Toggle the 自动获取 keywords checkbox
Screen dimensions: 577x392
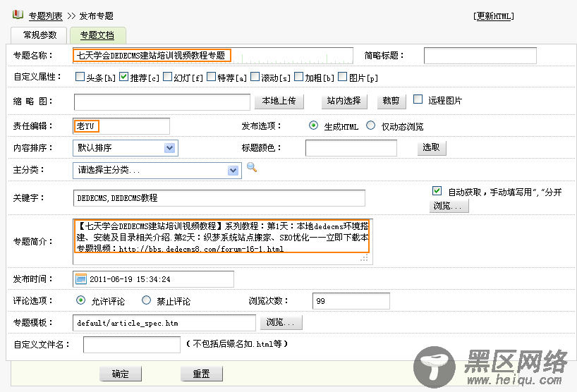coord(437,191)
